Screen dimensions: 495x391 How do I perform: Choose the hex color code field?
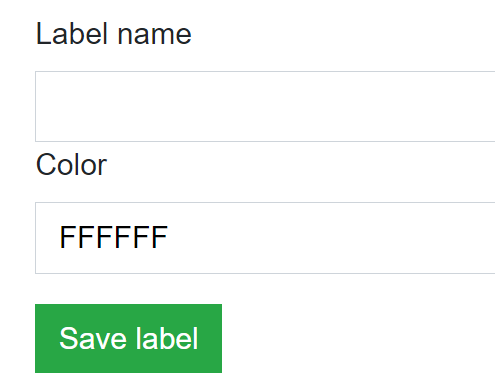[265, 238]
